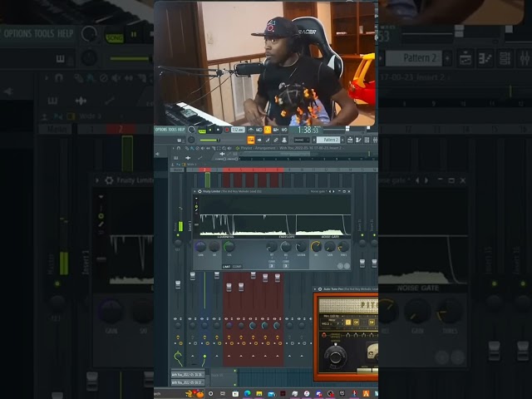Go to next Fruity Limiter preset arrow
Image resolution: width=532 pixels, height=399 pixels.
point(333,191)
